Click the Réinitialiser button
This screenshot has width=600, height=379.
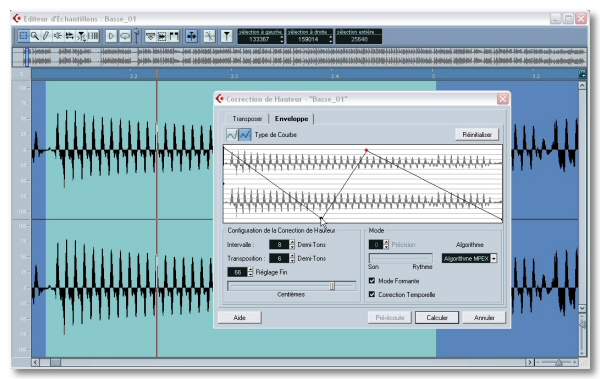coord(477,134)
